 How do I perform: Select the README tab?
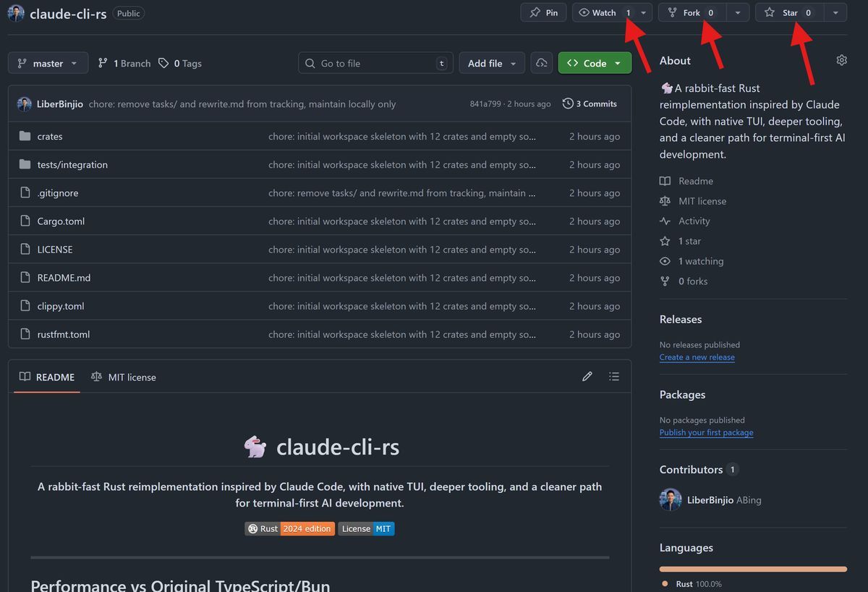47,377
